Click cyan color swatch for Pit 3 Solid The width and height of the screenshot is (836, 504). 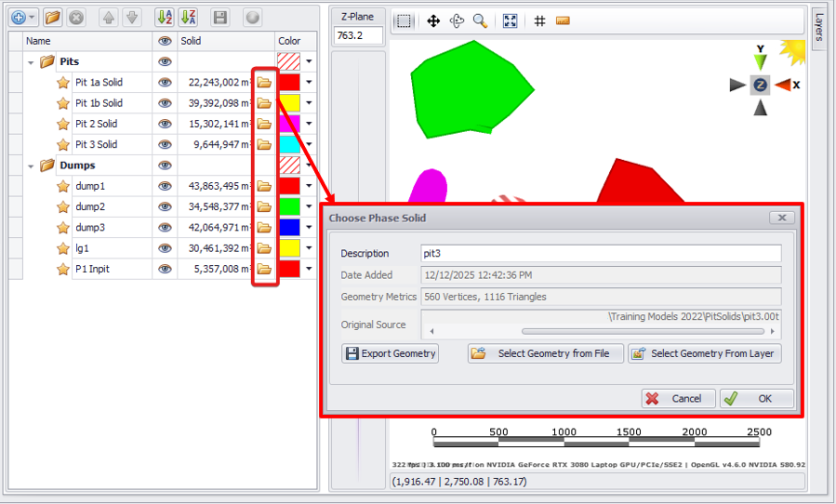(x=289, y=144)
